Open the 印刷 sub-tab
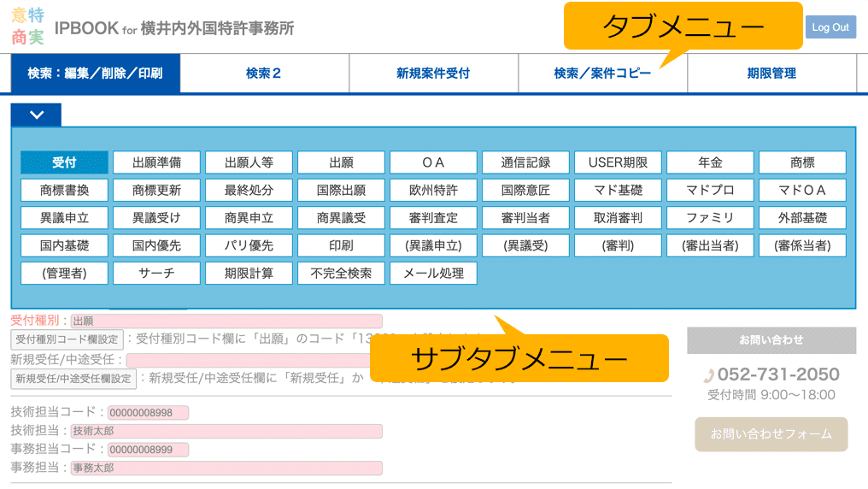This screenshot has width=868, height=489. click(341, 246)
